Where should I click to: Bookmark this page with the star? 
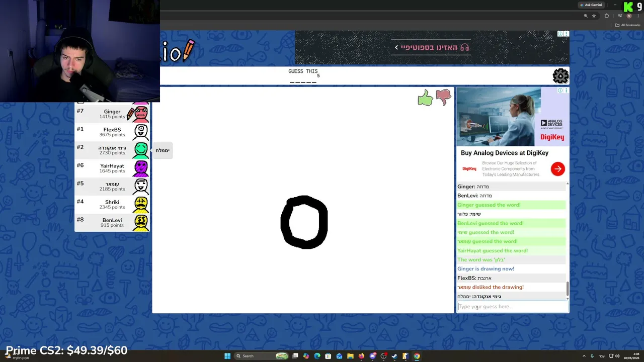click(594, 16)
